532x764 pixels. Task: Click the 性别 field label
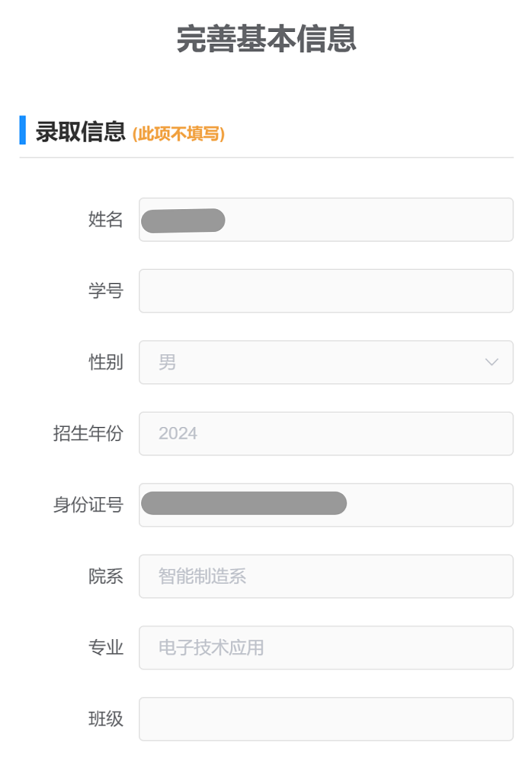105,362
